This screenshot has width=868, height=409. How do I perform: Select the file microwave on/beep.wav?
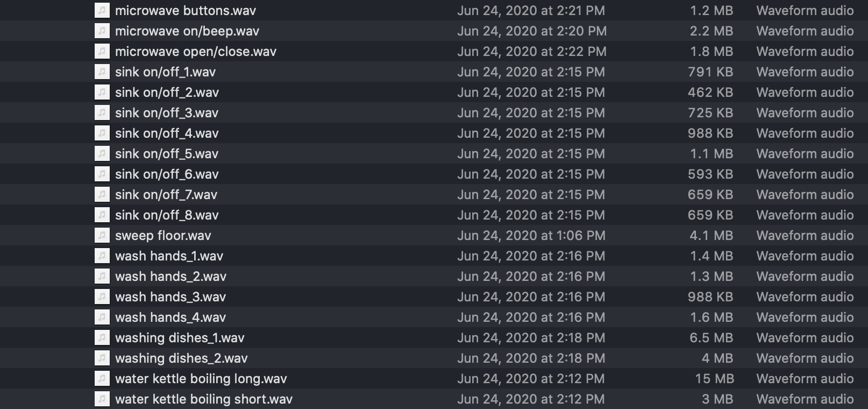tap(187, 31)
